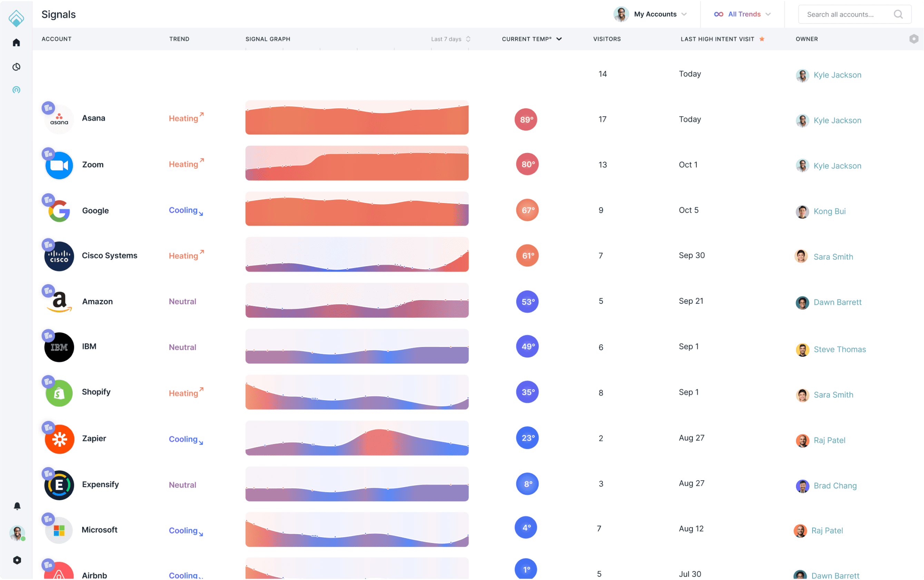Click the hexagon settings icon in sidebar

click(x=17, y=560)
